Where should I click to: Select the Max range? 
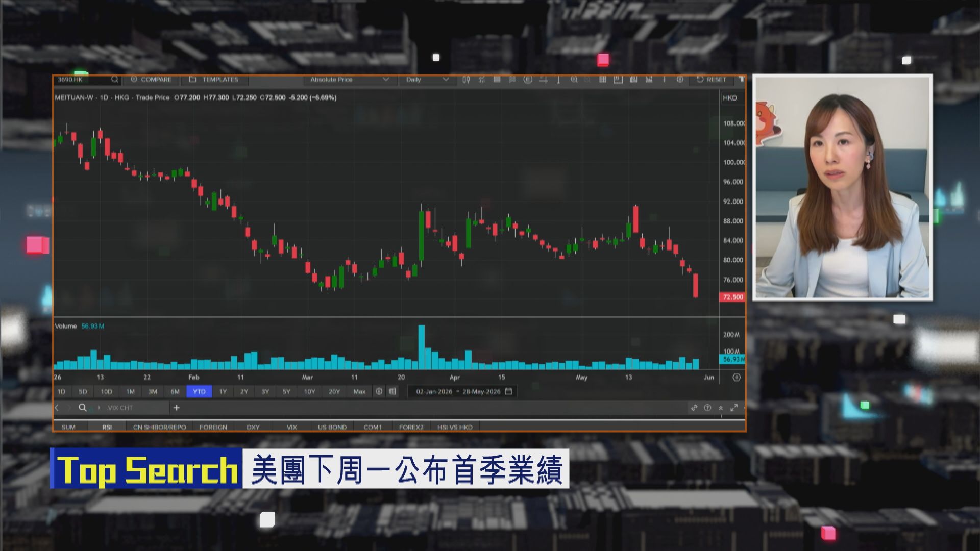359,392
